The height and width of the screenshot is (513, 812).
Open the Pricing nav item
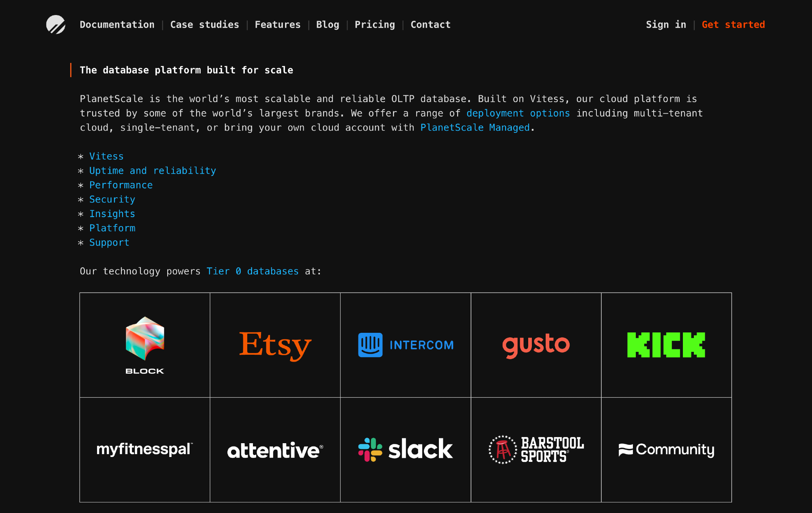[375, 25]
